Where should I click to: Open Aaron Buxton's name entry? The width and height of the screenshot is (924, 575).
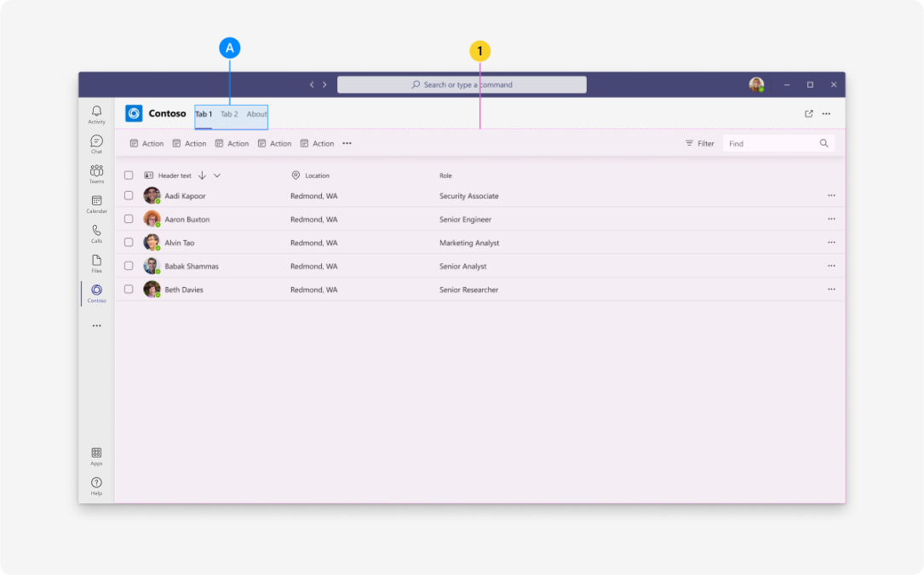point(187,220)
